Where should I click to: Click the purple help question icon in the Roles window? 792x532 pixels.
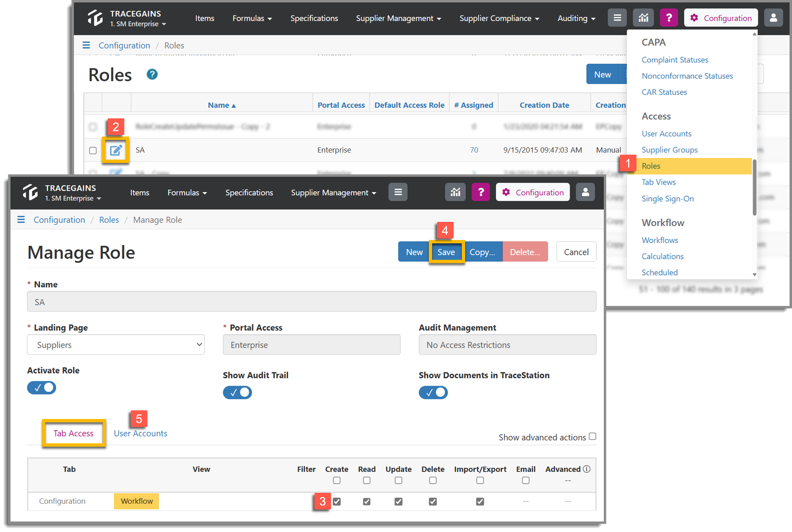669,18
